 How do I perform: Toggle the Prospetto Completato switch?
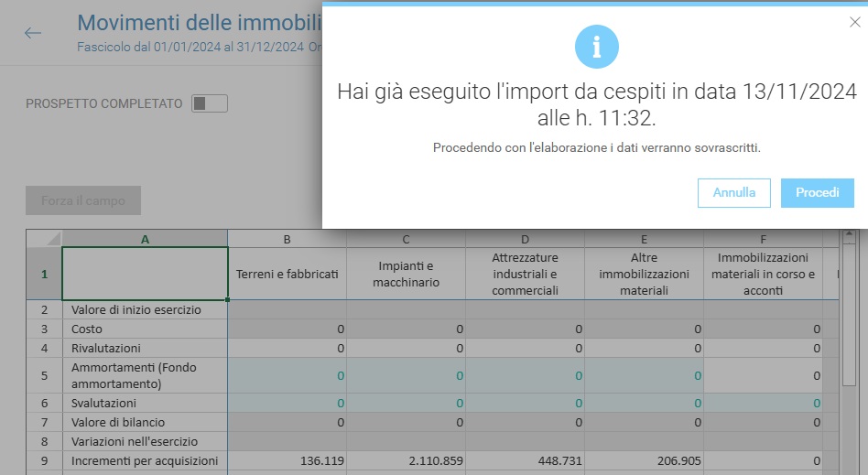coord(210,103)
